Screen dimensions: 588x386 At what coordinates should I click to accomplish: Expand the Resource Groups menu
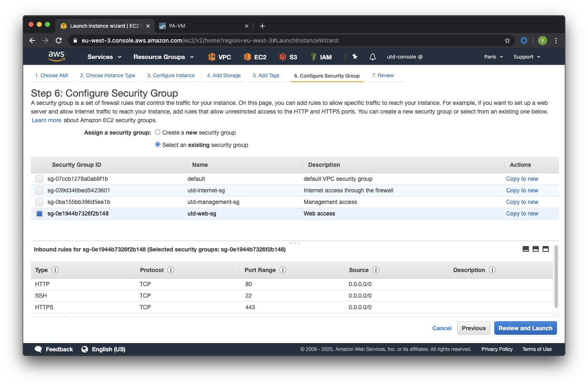(164, 57)
